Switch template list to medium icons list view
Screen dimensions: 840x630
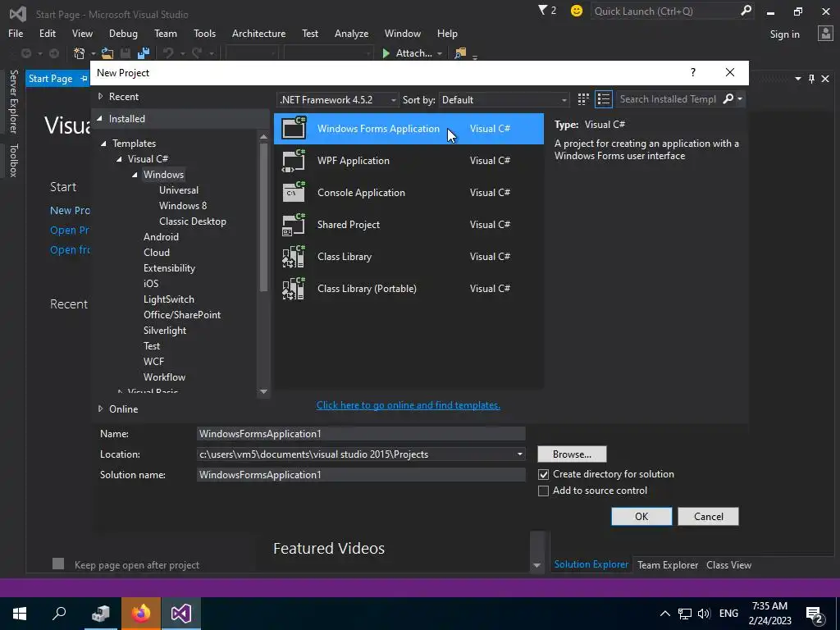[x=603, y=99]
